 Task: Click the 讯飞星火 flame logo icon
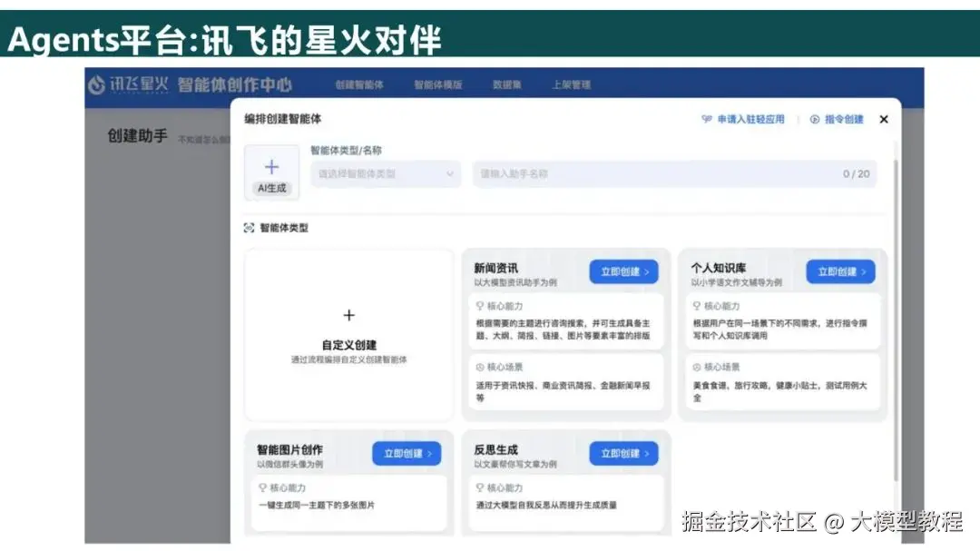pyautogui.click(x=96, y=84)
